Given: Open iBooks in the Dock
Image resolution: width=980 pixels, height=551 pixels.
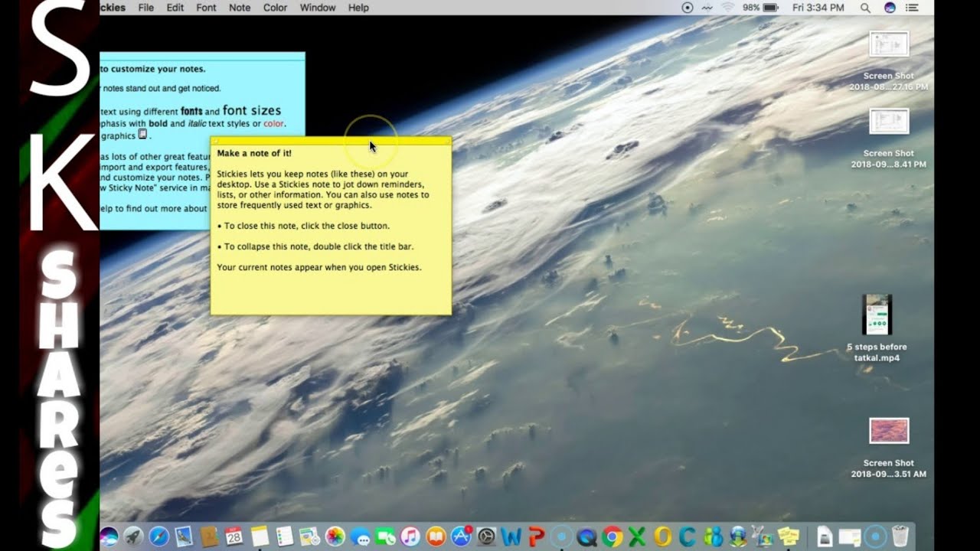Looking at the screenshot, I should 436,536.
